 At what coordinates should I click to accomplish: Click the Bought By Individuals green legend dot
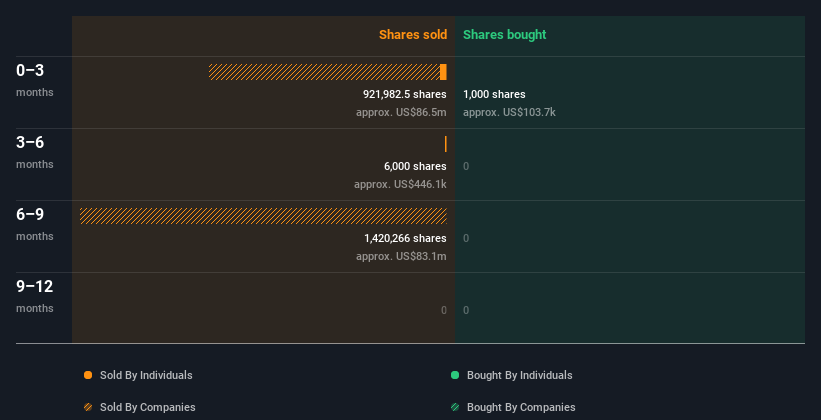455,375
